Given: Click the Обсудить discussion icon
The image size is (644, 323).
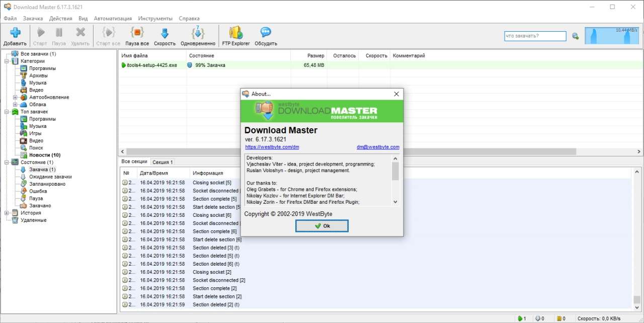Looking at the screenshot, I should coord(266,33).
